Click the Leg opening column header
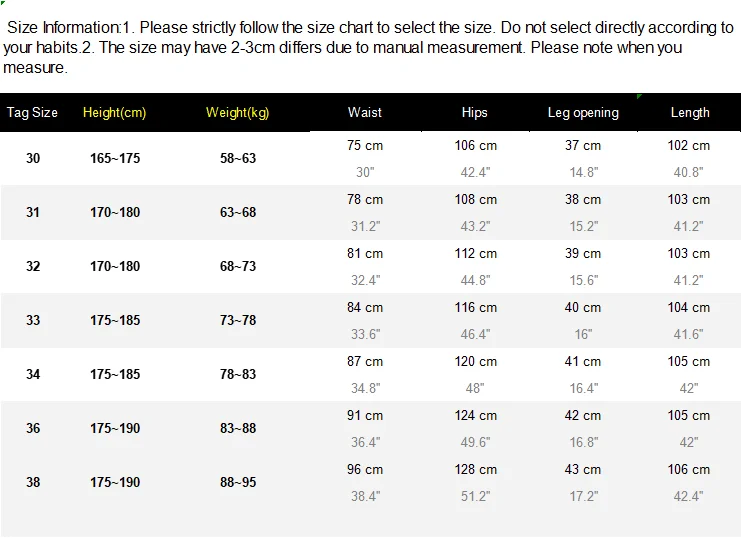 pos(583,113)
